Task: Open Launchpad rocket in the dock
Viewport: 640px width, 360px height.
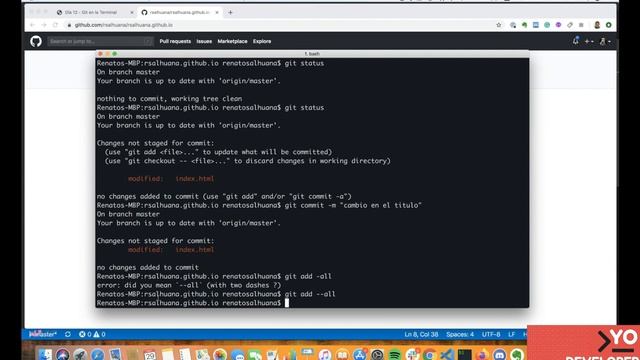Action: [x=80, y=354]
